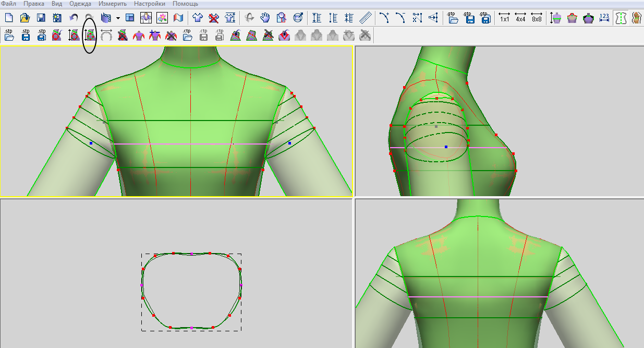Open the Одежда menu
Viewport: 644px width, 348px height.
(80, 4)
